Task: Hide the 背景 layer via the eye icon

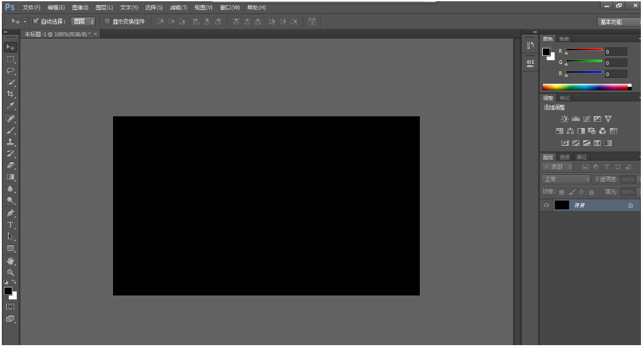Action: 546,205
